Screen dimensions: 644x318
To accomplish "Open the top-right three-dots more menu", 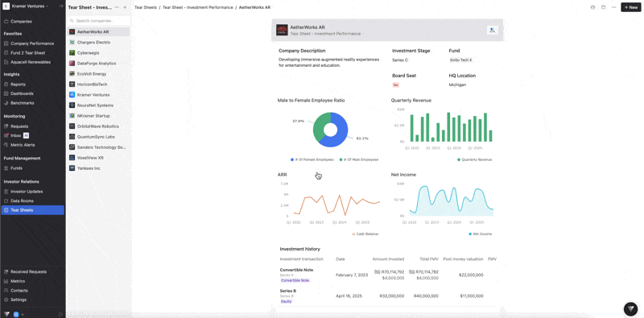I will pyautogui.click(x=613, y=7).
